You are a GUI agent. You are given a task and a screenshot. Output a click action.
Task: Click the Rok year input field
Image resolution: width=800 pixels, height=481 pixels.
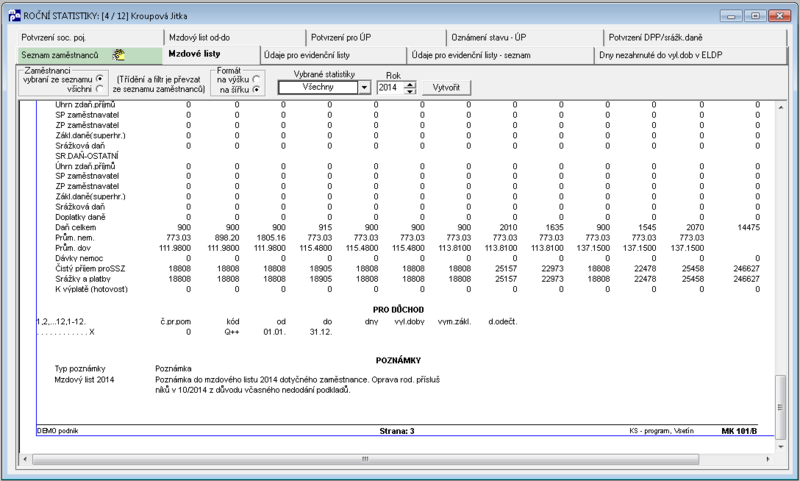[390, 88]
